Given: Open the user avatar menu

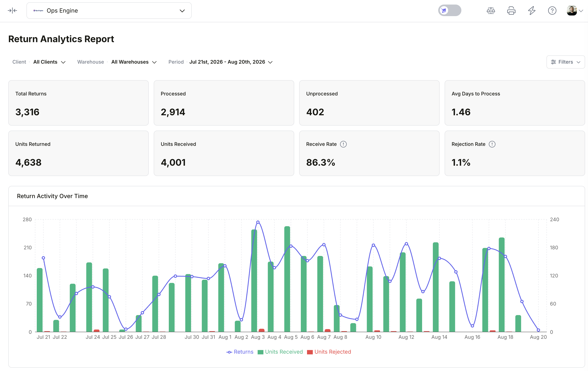Looking at the screenshot, I should [x=572, y=11].
